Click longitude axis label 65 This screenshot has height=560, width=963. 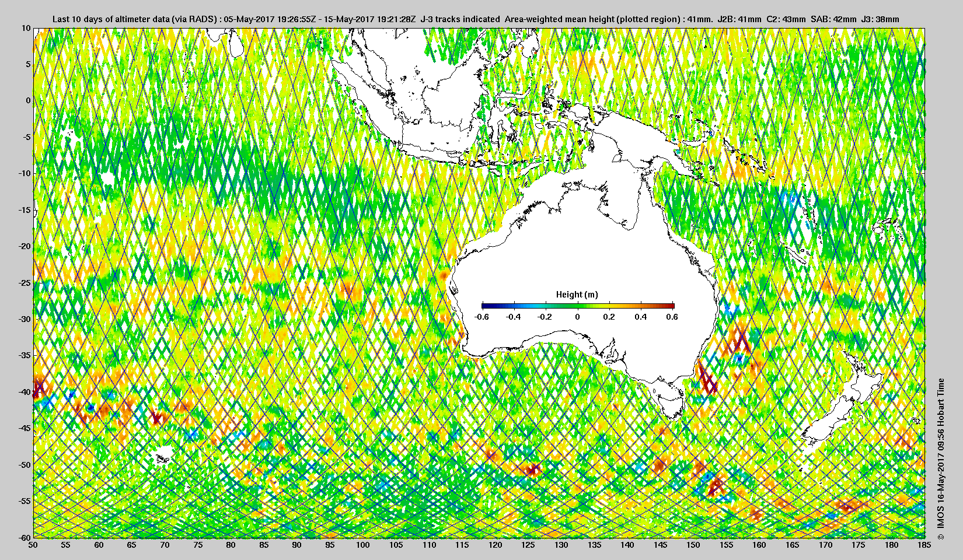pos(132,545)
